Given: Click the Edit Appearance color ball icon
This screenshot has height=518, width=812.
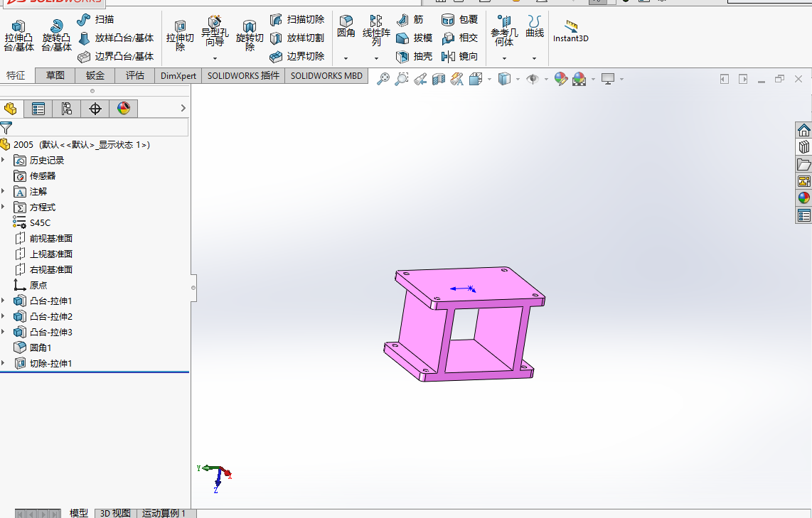Looking at the screenshot, I should pyautogui.click(x=561, y=79).
